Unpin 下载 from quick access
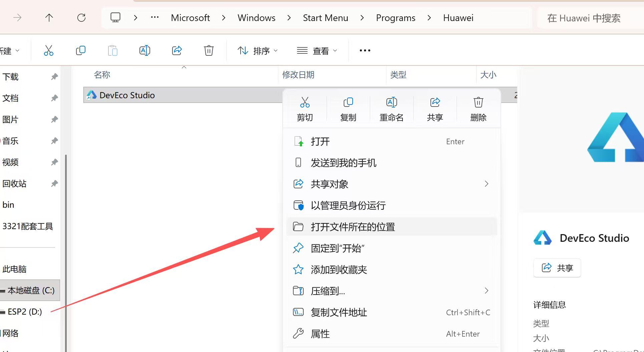Viewport: 644px width, 352px height. point(54,76)
